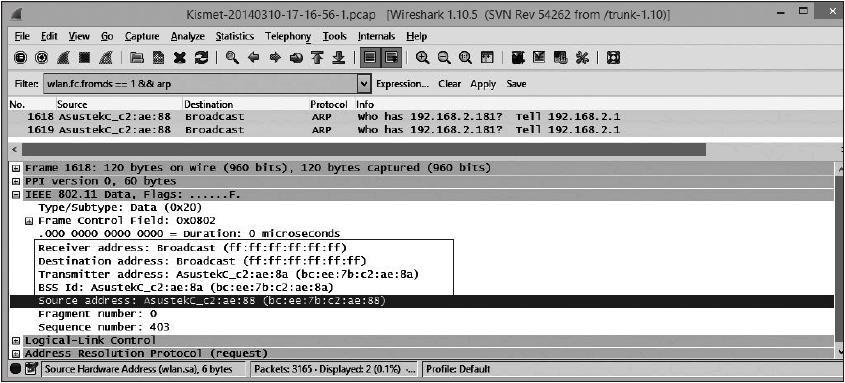This screenshot has height=383, width=845.
Task: Expand the PPI version 0 node
Action: point(16,182)
